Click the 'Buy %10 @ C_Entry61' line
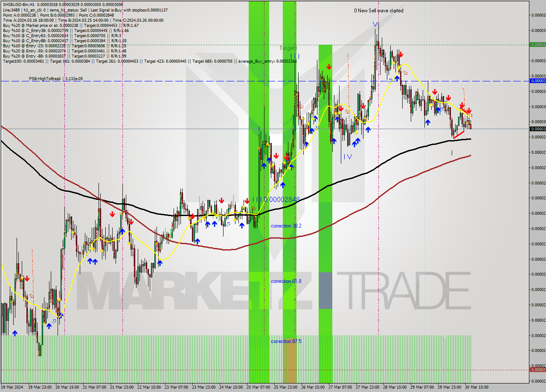The image size is (546, 392). [62, 35]
